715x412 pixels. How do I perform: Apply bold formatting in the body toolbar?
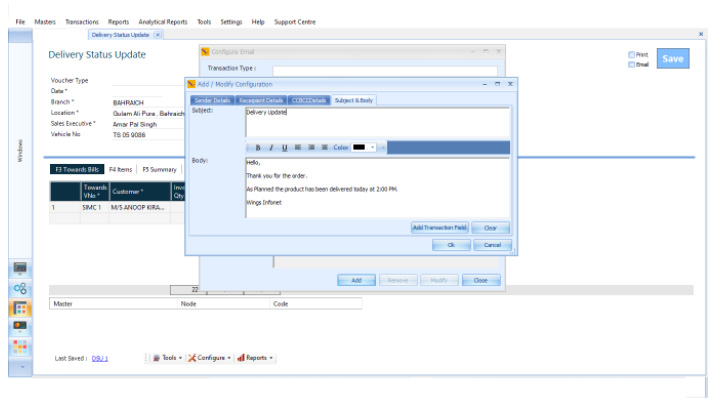pos(258,147)
